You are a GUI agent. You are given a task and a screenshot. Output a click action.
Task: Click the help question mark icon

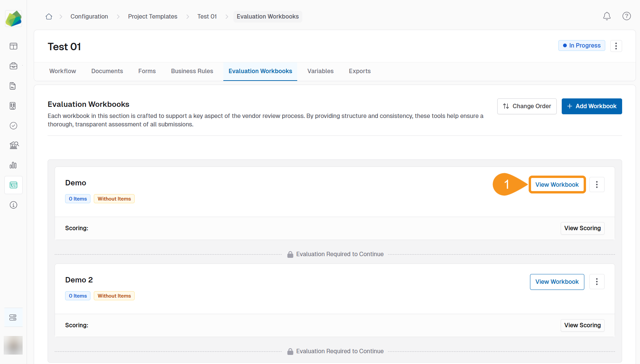627,16
